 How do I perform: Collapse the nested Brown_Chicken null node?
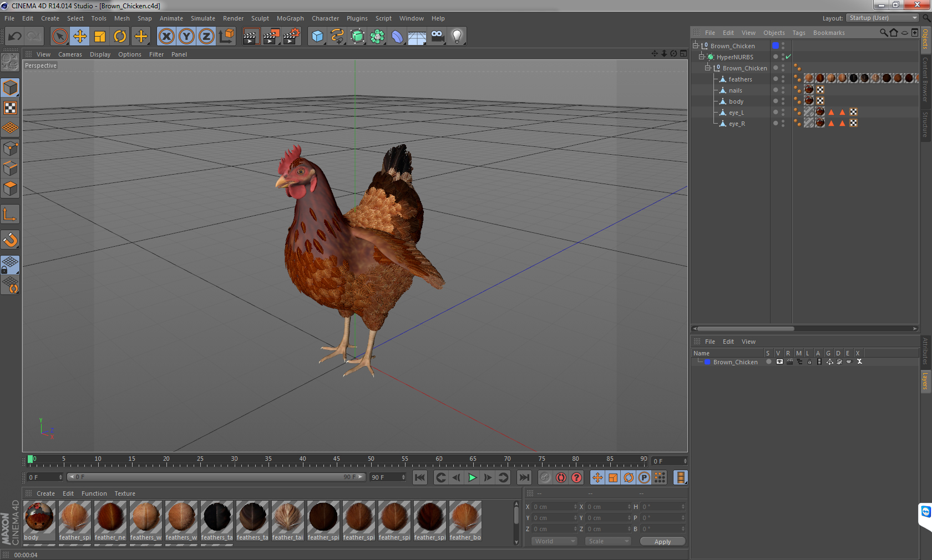tap(708, 68)
